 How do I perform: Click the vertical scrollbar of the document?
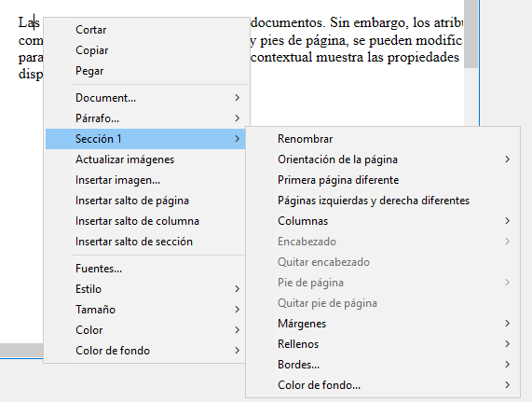471,62
